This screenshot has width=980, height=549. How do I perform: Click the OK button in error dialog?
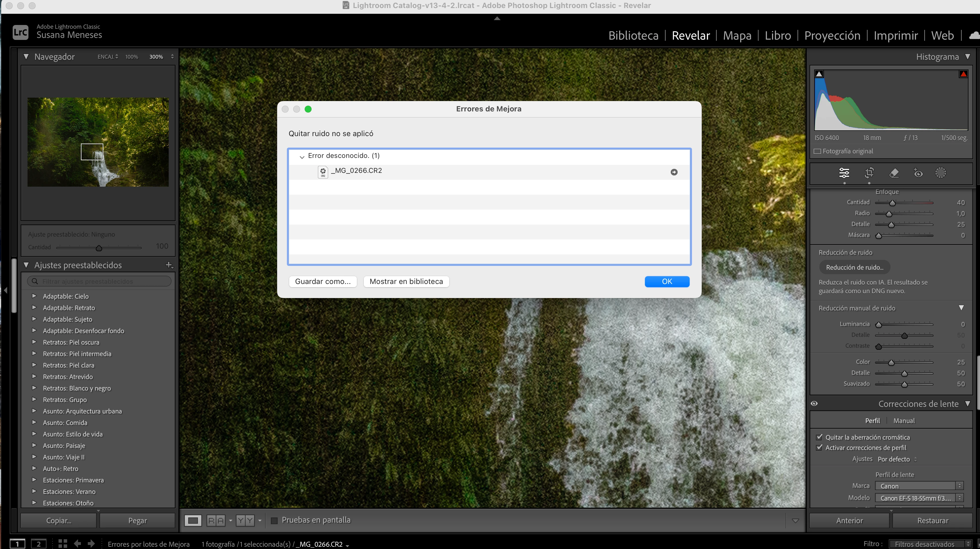tap(666, 281)
